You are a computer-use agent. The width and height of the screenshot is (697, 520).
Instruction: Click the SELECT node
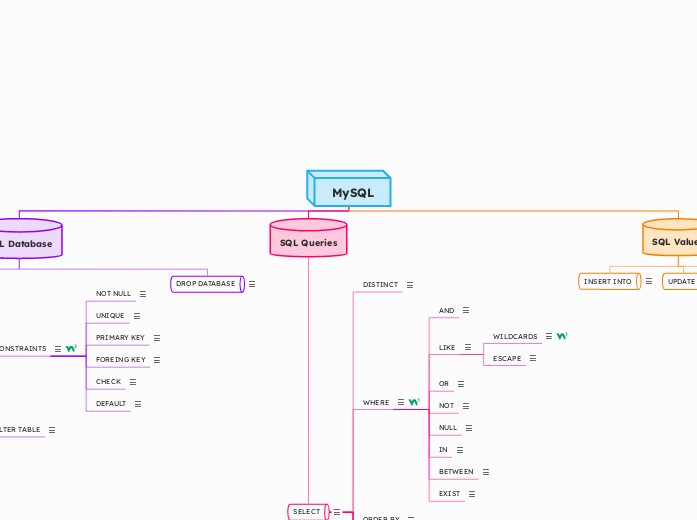coord(308,512)
